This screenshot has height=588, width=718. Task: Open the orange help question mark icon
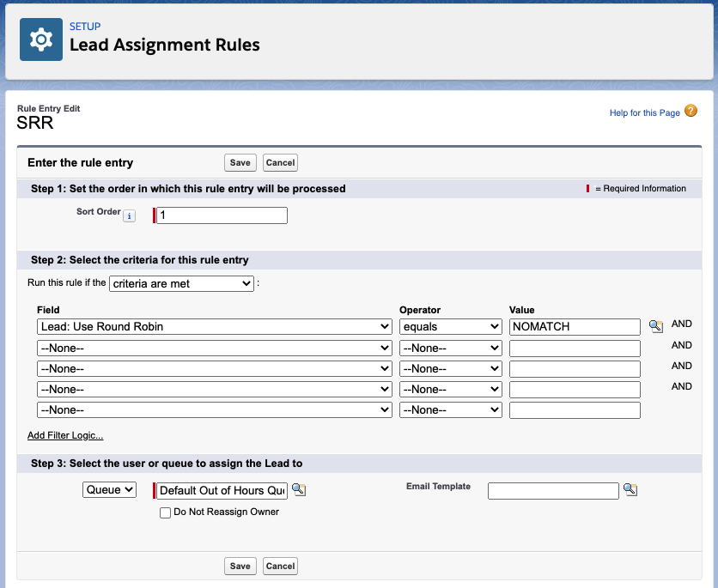(691, 111)
